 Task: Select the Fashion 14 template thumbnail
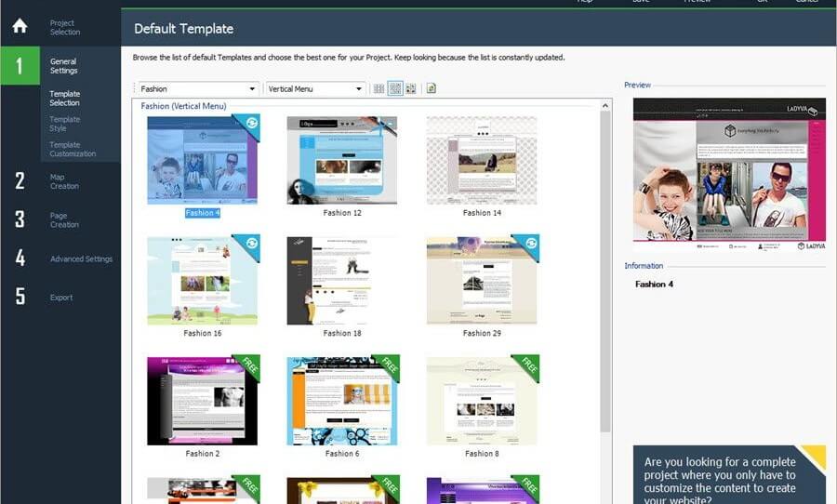tap(482, 160)
